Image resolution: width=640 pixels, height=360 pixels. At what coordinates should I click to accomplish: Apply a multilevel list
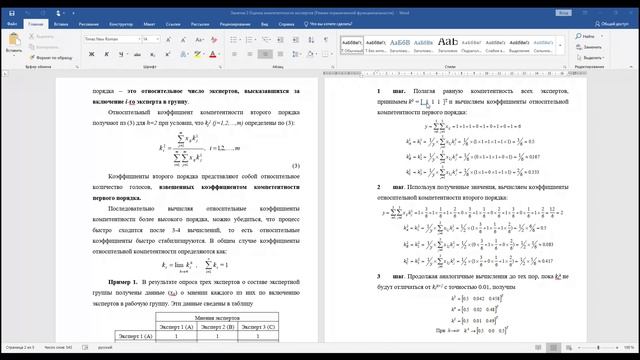coord(266,40)
